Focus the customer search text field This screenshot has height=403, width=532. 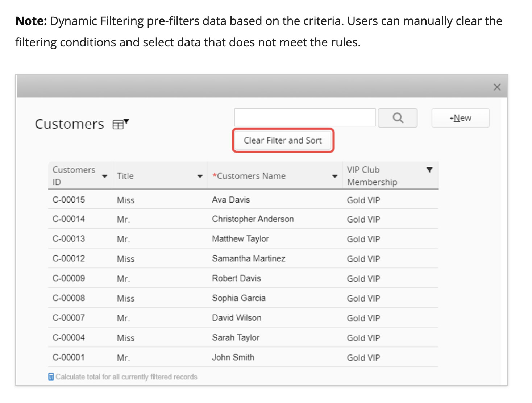click(305, 117)
